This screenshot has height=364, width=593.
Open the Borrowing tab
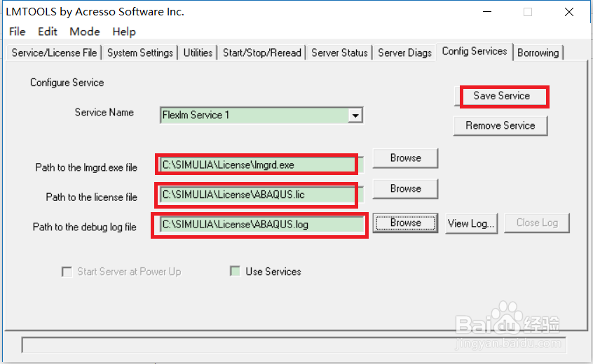pos(538,52)
